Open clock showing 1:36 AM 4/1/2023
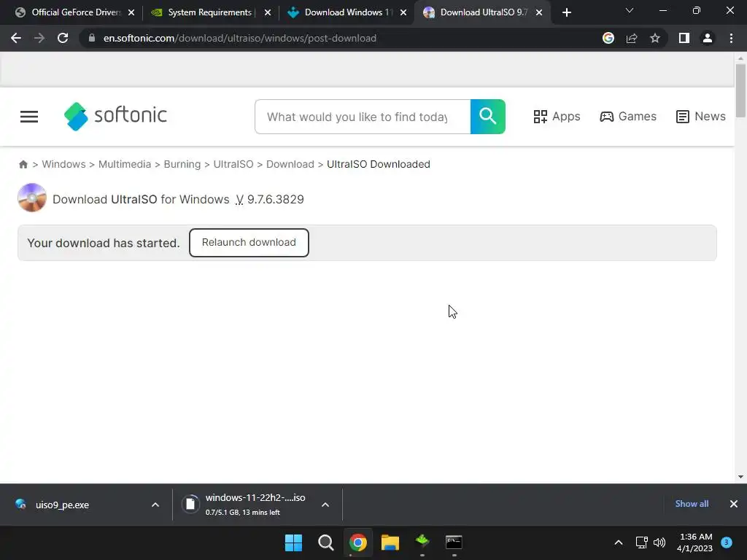This screenshot has height=560, width=747. 694,542
